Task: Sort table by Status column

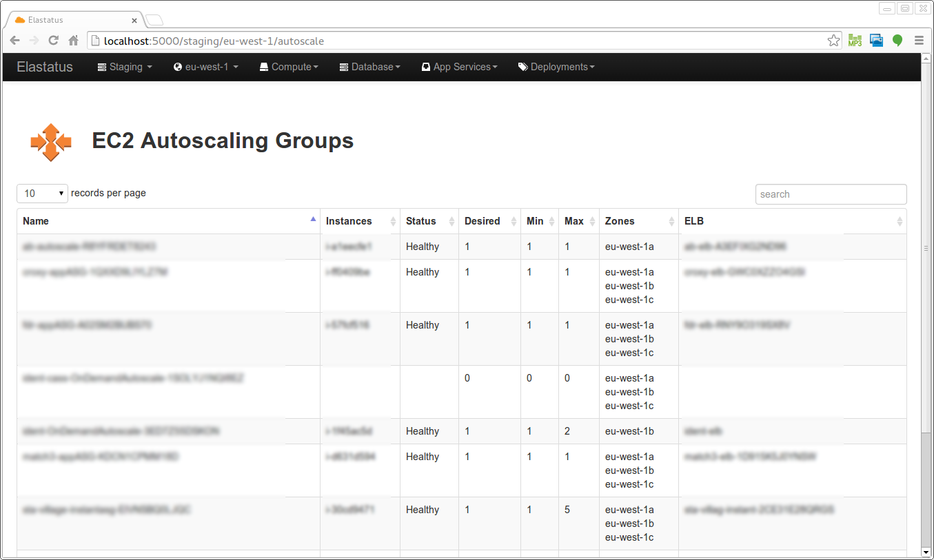Action: coord(429,221)
